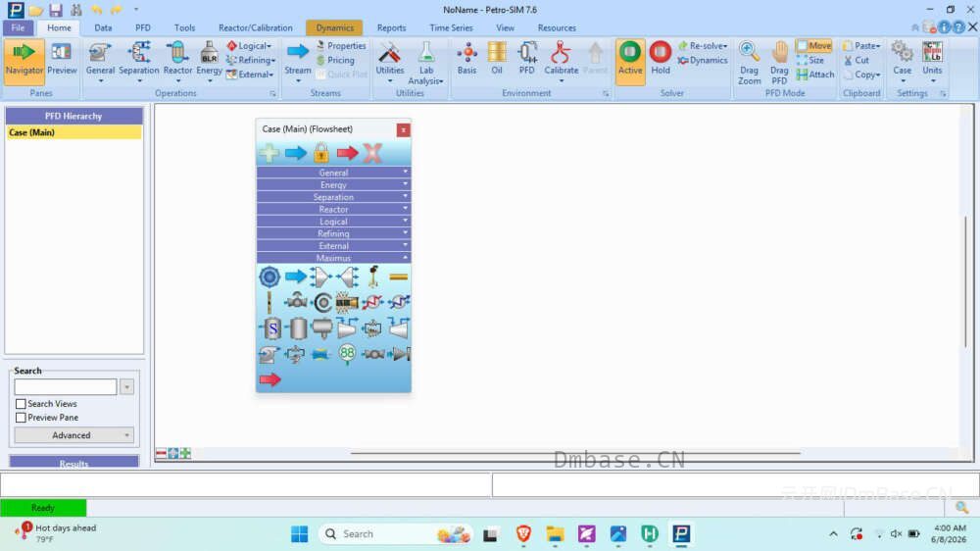Switch to the Reactor/Calibration tab

click(255, 27)
